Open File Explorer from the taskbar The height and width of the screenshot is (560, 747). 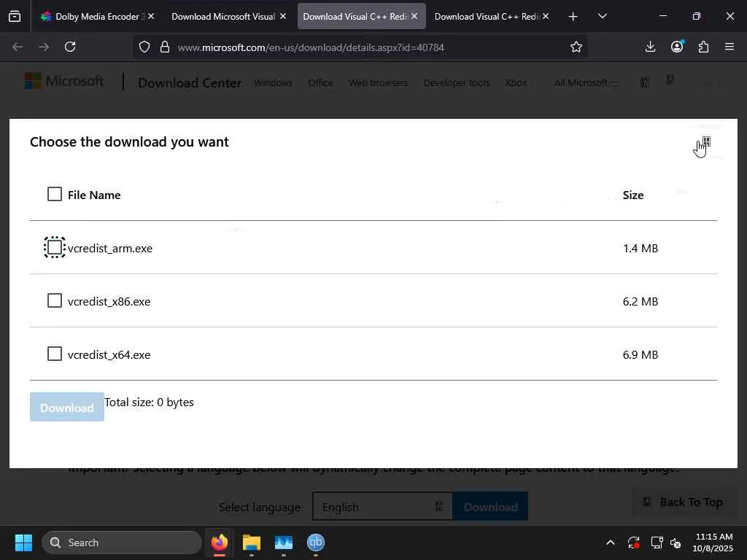(x=252, y=542)
